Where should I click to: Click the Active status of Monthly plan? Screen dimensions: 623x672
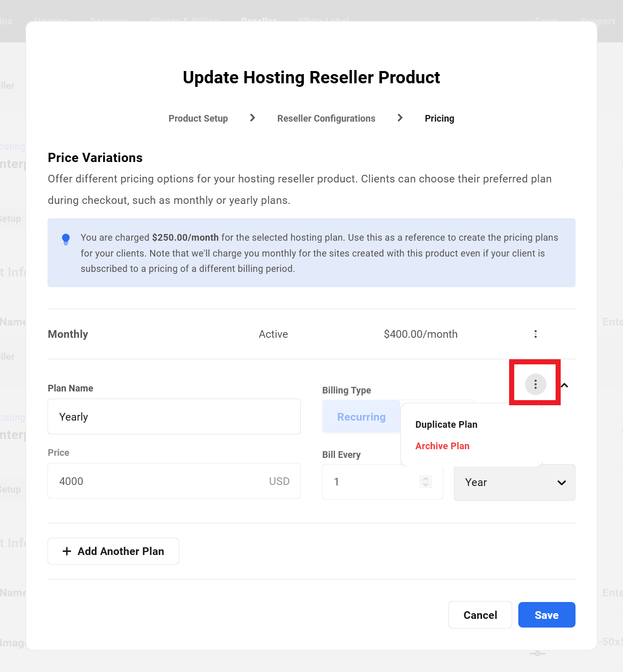pos(273,334)
